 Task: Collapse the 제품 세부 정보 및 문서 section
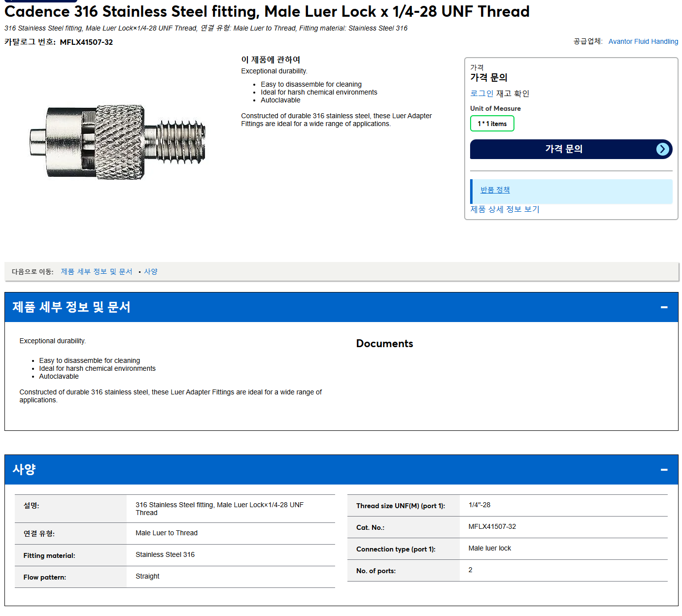coord(664,307)
